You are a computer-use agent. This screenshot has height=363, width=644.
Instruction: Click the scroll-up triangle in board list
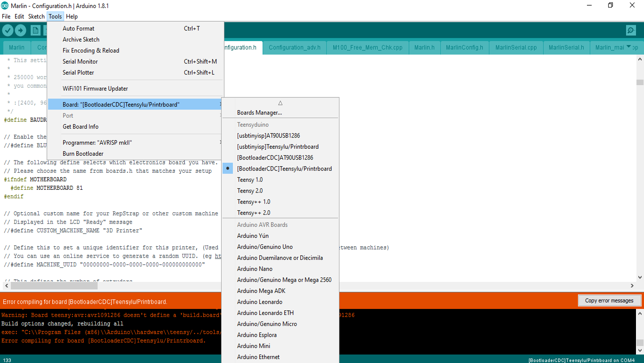pyautogui.click(x=280, y=102)
